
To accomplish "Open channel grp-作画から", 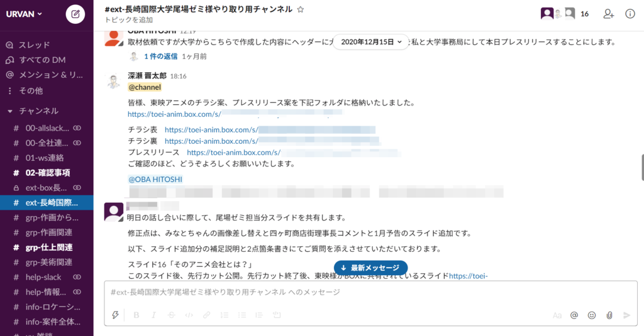I will (x=47, y=217).
